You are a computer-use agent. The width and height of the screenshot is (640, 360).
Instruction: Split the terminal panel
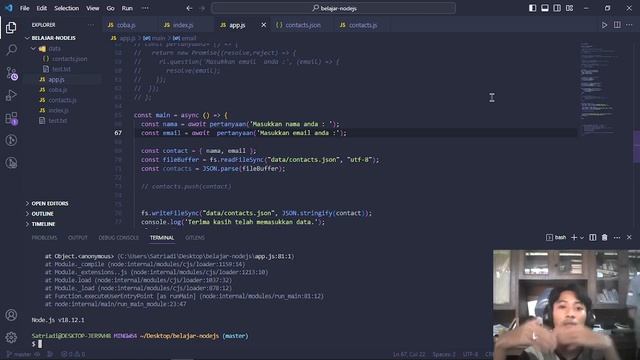593,238
